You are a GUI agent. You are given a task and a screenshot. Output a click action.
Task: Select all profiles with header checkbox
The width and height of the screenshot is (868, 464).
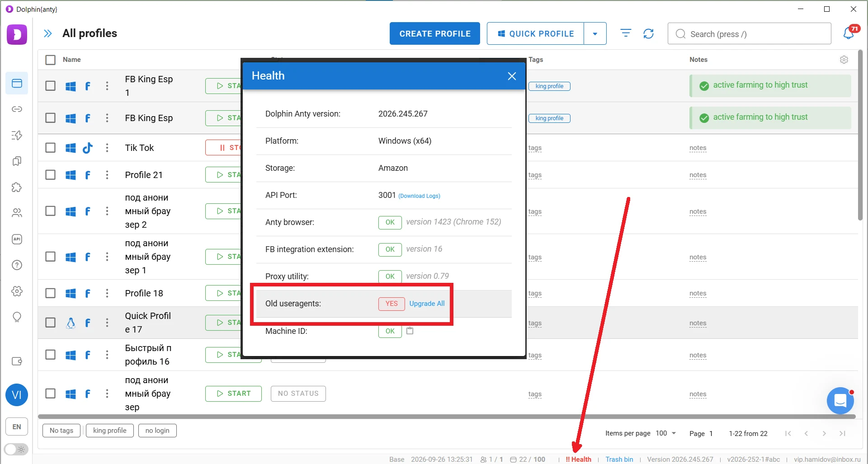[51, 60]
